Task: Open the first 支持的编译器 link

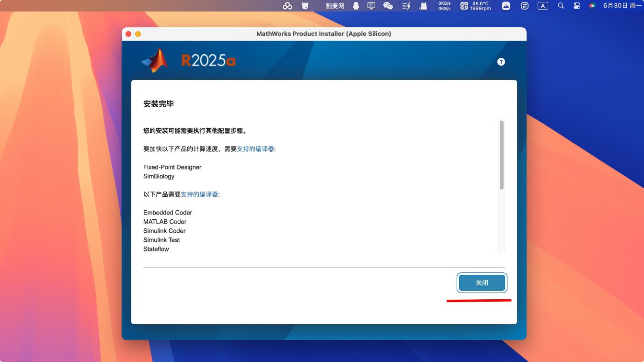Action: [x=255, y=149]
